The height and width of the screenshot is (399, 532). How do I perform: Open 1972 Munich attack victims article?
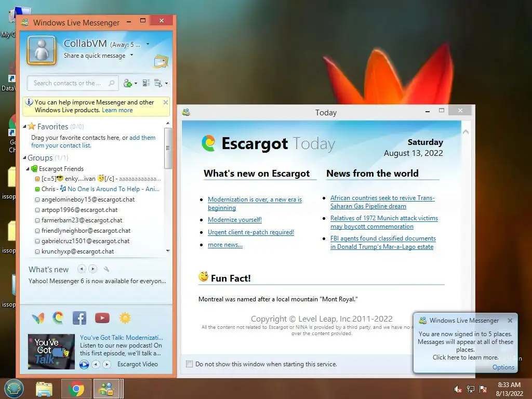pos(384,222)
